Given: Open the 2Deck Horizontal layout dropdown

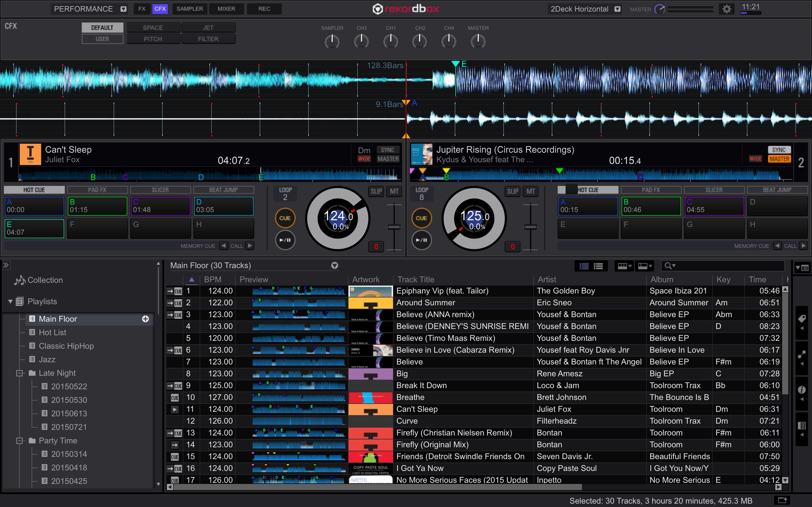Looking at the screenshot, I should point(617,9).
